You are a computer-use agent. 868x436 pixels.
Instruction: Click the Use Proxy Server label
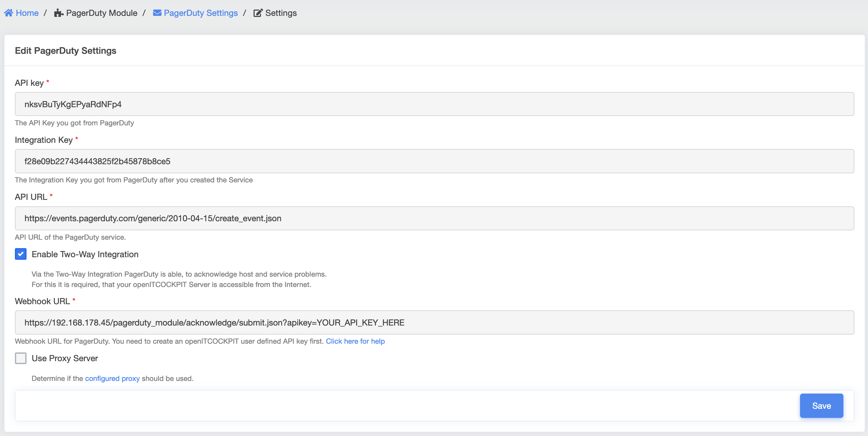(x=65, y=358)
